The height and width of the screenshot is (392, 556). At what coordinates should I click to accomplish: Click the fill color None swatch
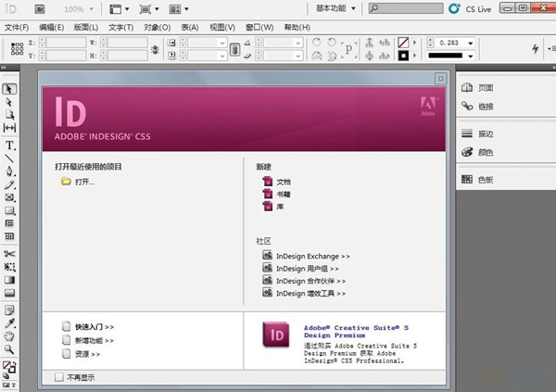(403, 43)
